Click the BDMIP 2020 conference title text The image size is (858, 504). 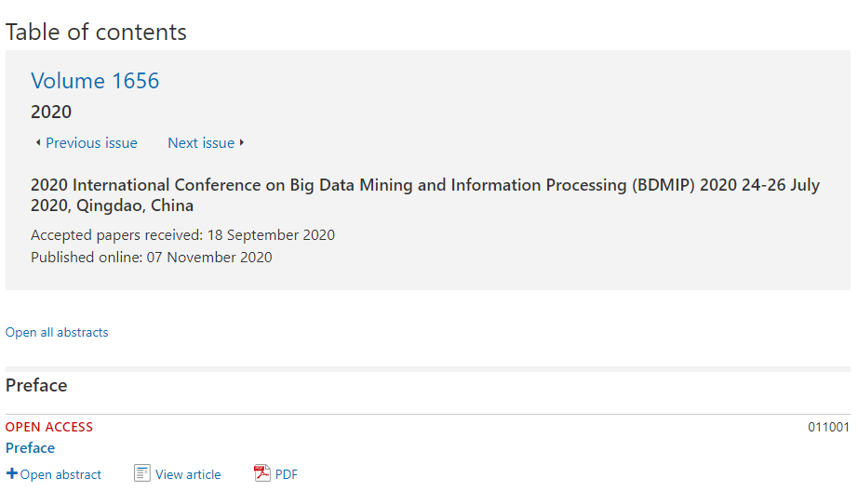coord(425,195)
